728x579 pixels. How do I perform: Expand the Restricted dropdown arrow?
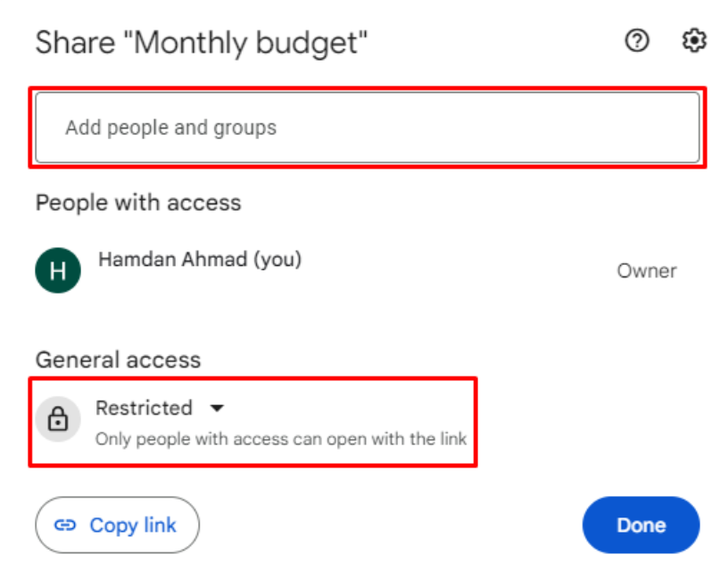point(217,409)
